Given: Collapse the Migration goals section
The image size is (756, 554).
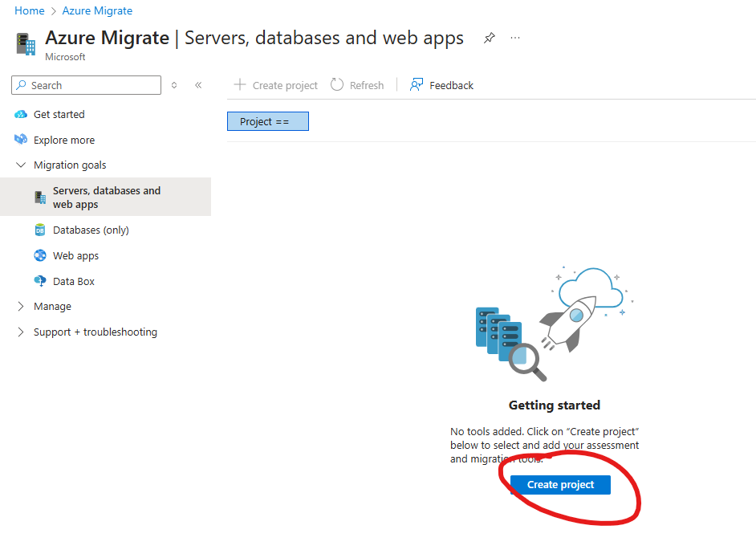Looking at the screenshot, I should (21, 165).
